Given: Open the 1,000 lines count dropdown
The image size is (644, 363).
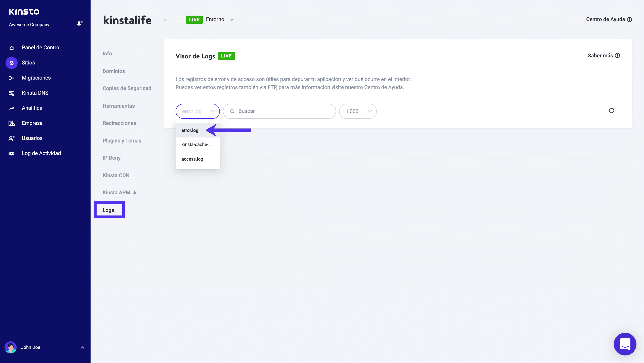Looking at the screenshot, I should (x=358, y=111).
